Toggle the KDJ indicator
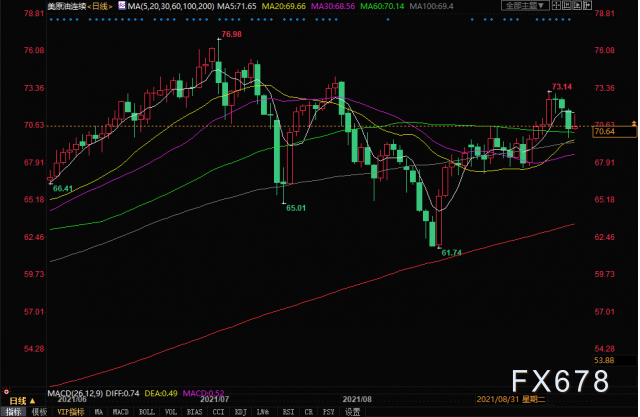 pos(241,412)
